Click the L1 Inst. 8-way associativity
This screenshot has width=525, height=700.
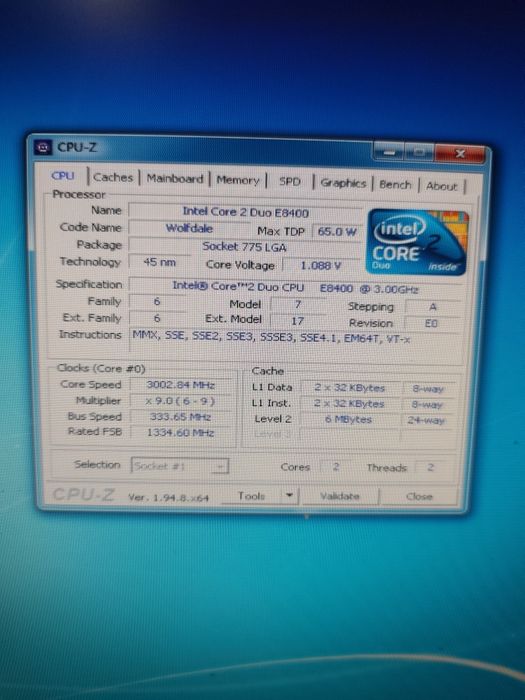427,405
